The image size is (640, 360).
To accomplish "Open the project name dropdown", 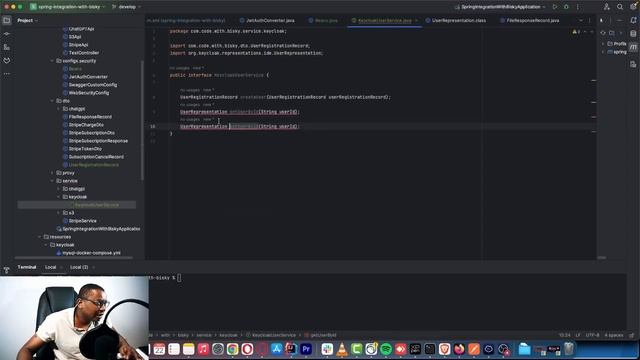I will pos(67,7).
